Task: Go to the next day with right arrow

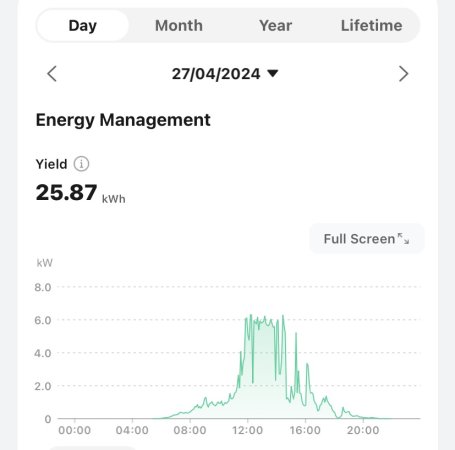Action: [403, 74]
